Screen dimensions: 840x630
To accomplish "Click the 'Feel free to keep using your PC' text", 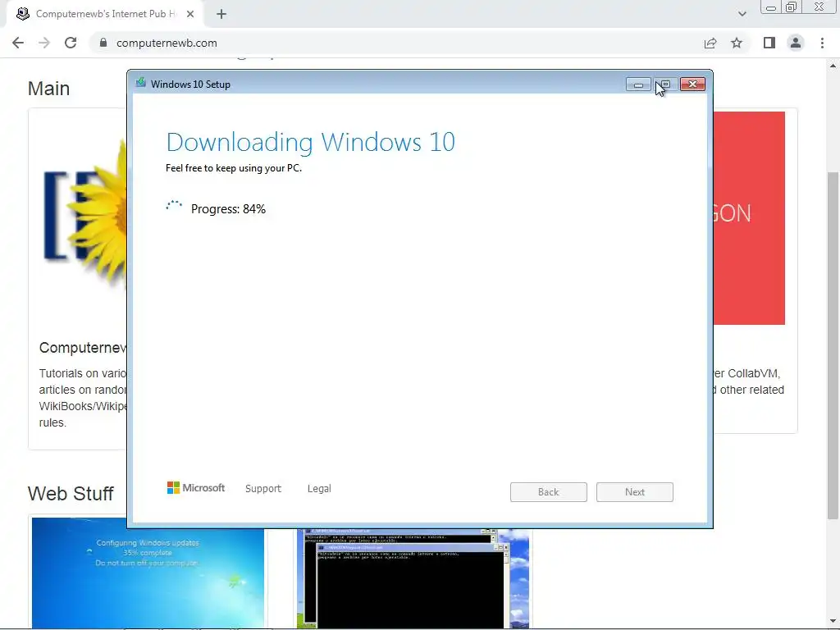I will (x=234, y=168).
